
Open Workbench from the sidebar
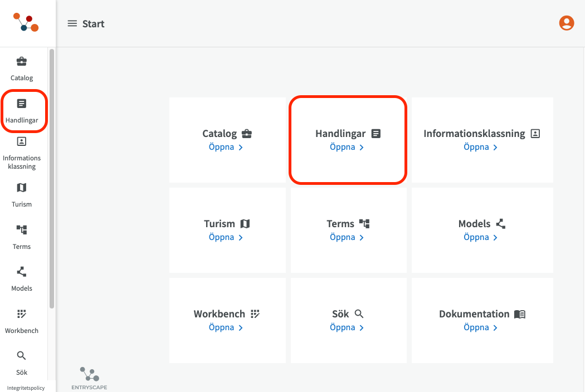(22, 314)
